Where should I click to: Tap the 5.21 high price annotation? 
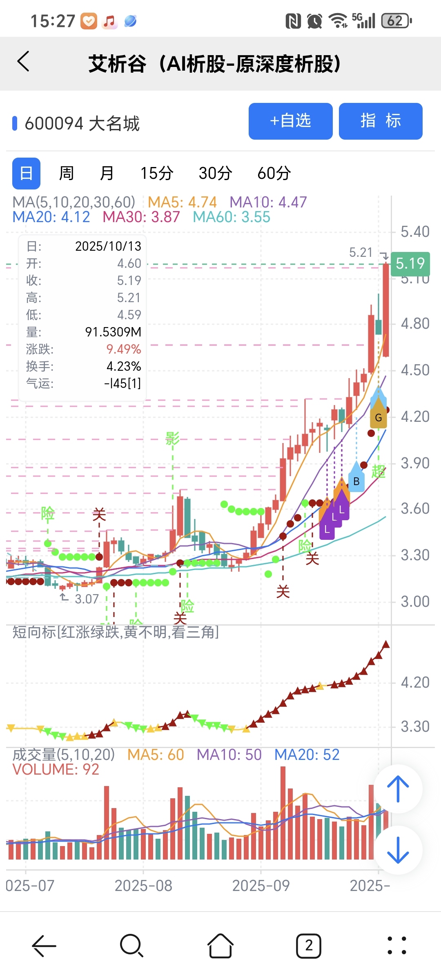coord(361,253)
